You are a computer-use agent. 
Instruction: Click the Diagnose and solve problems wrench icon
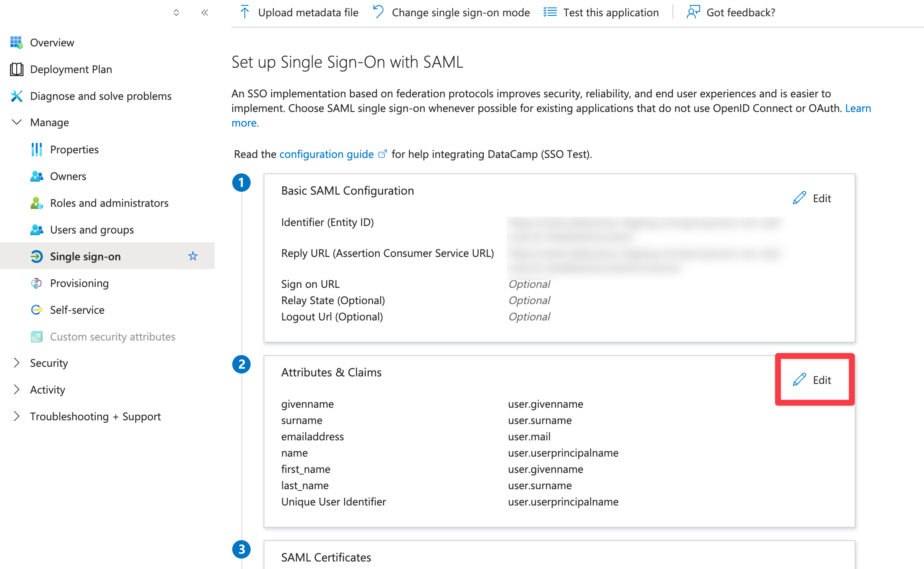coord(16,96)
